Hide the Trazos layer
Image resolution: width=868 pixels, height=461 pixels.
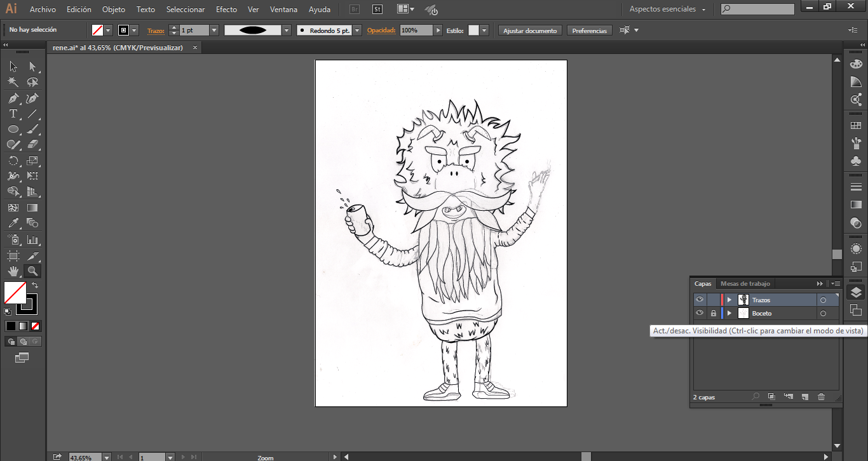(x=700, y=300)
